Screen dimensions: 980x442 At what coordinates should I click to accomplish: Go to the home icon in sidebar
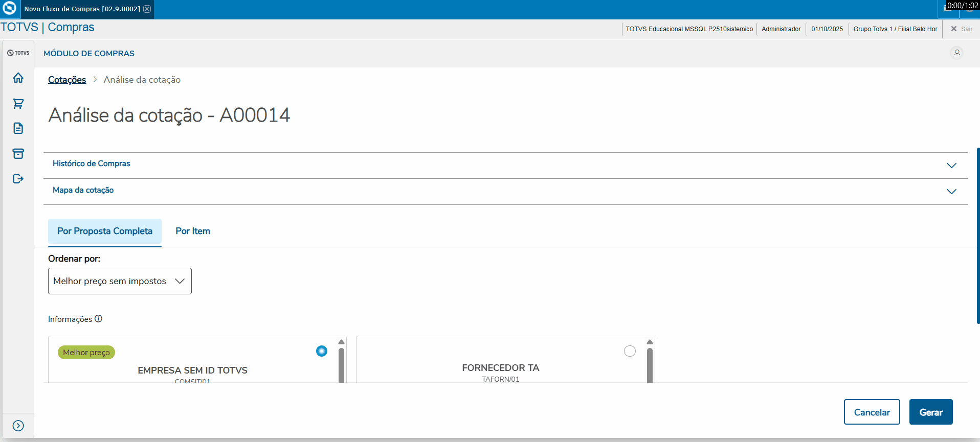(18, 78)
